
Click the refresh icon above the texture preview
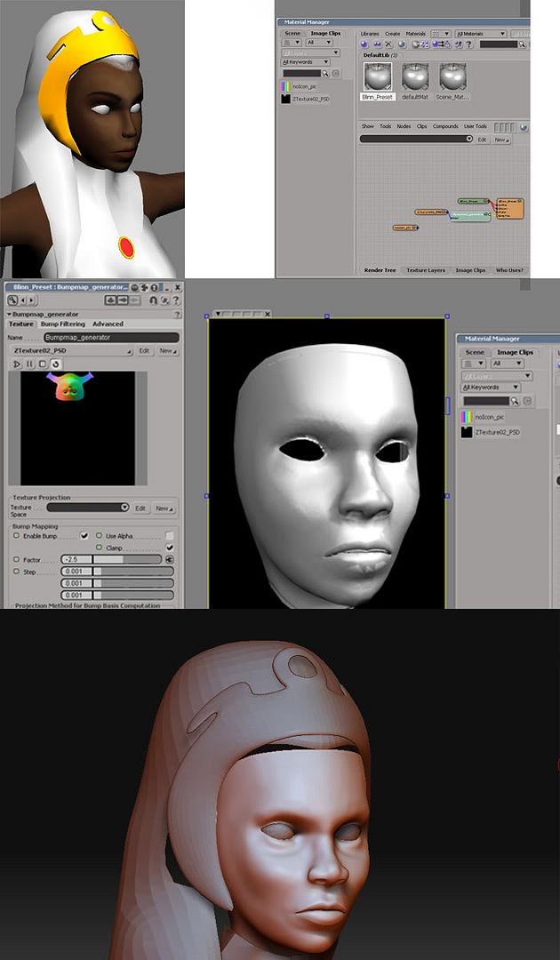pyautogui.click(x=54, y=364)
